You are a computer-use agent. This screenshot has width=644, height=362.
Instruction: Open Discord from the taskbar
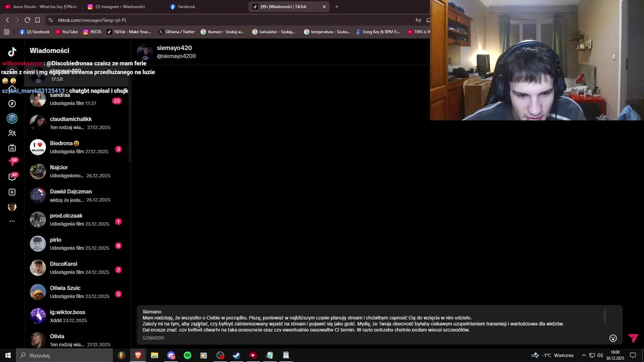(171, 355)
